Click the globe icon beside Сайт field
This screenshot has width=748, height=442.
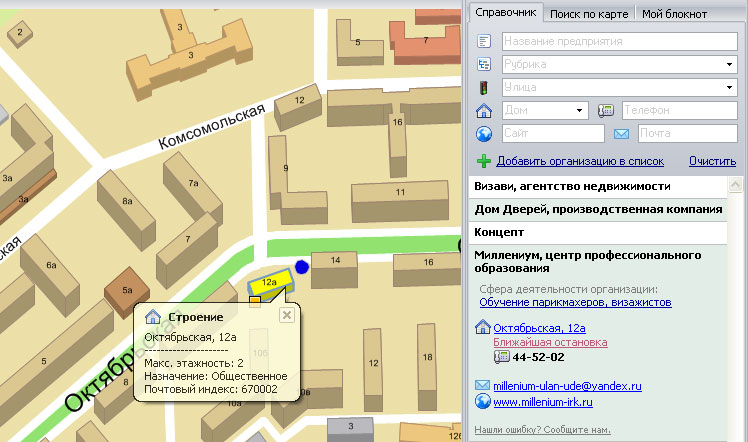click(484, 134)
